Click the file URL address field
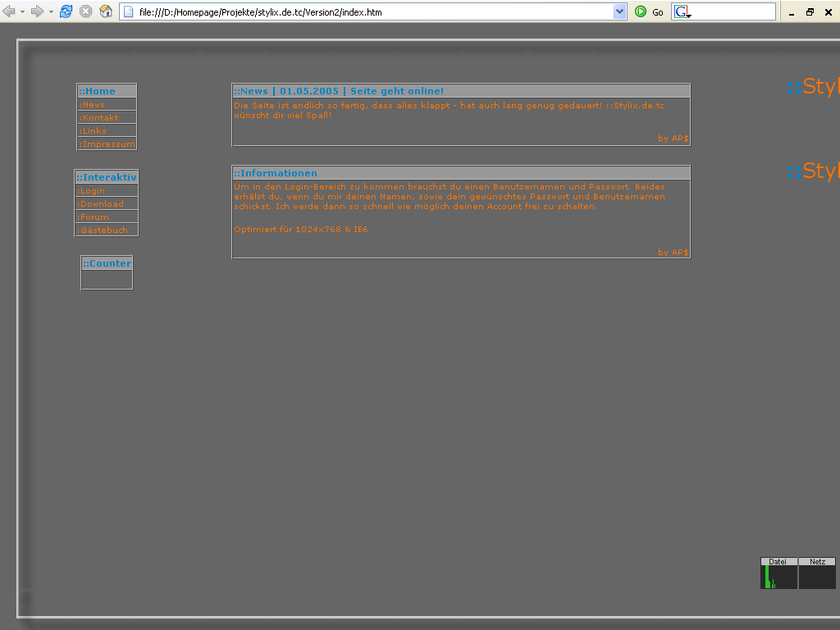 pos(369,11)
